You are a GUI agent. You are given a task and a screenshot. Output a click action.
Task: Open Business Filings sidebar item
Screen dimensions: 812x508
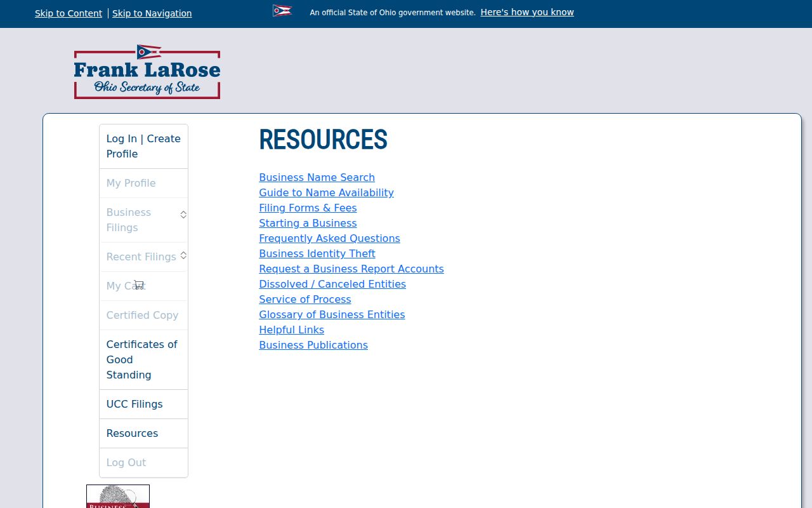point(143,220)
